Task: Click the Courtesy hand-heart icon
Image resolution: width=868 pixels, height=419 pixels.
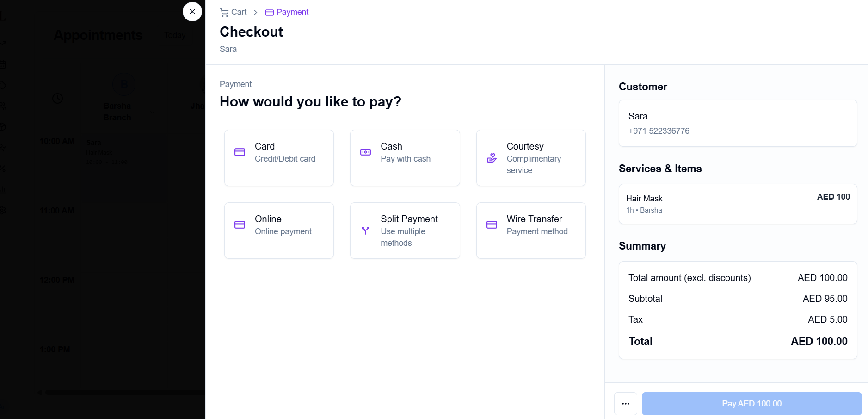Action: point(492,158)
